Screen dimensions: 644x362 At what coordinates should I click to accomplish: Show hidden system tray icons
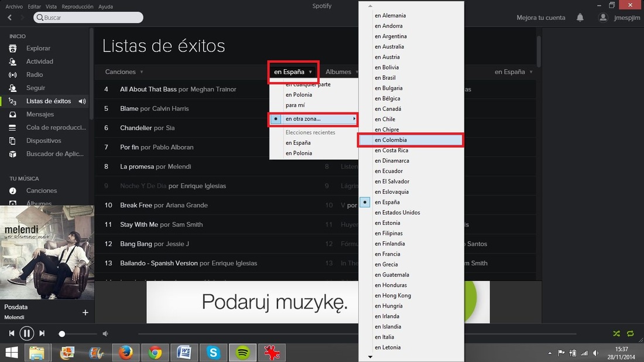point(550,353)
